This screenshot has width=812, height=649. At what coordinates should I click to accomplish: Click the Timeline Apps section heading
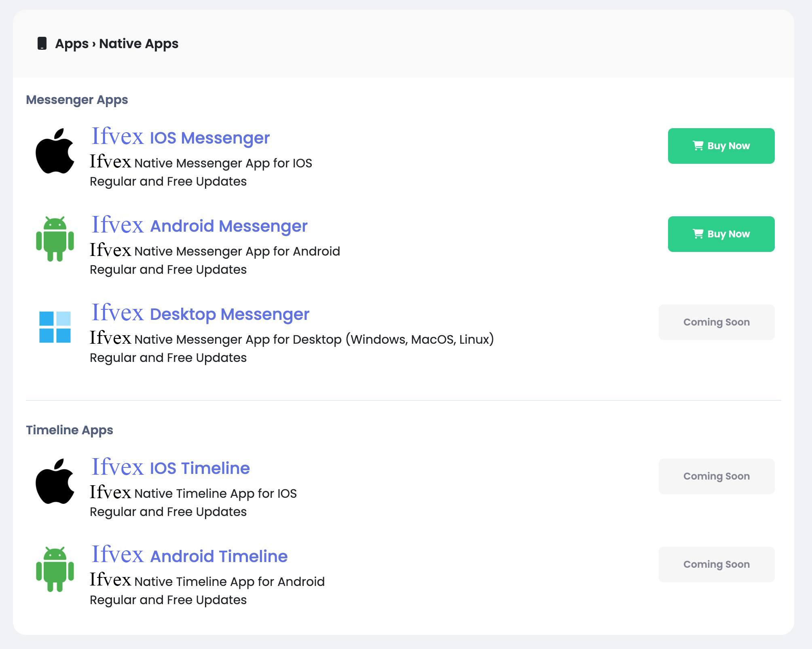click(x=70, y=430)
